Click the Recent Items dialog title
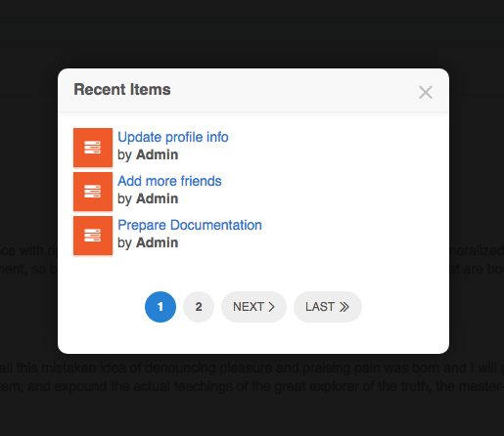Image resolution: width=504 pixels, height=436 pixels. coord(122,89)
